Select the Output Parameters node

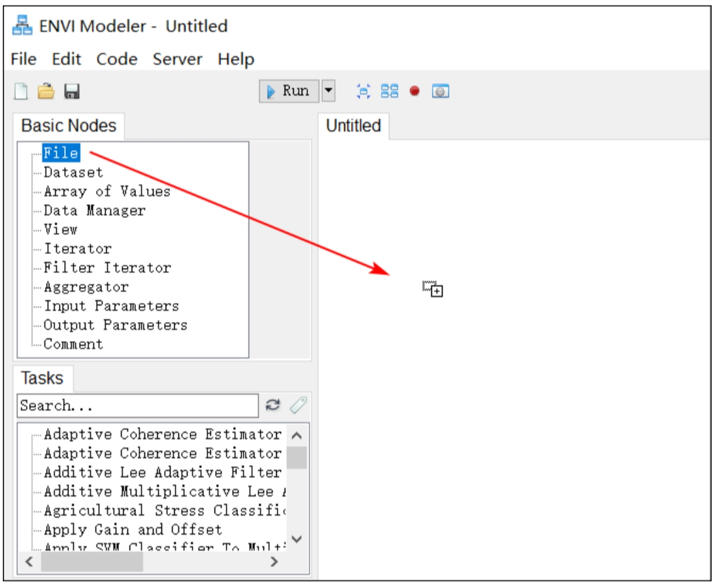pos(115,325)
